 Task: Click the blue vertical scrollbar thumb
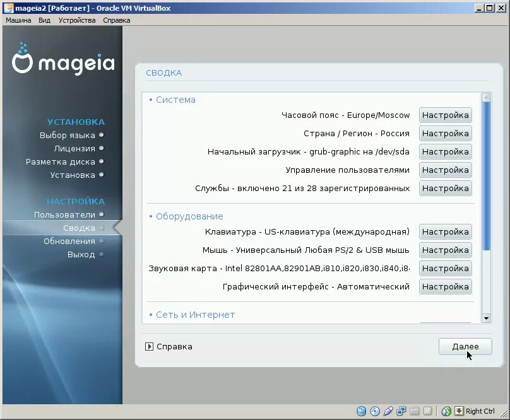(486, 176)
